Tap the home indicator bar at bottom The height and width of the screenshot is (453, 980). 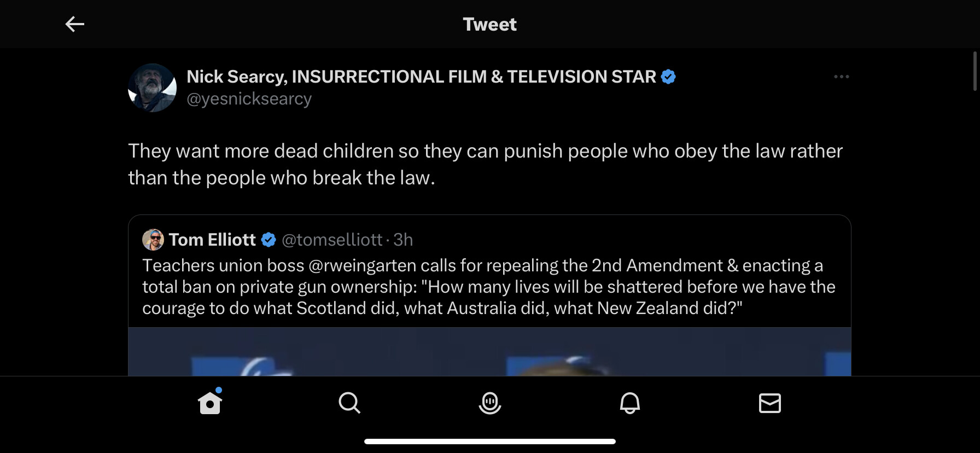pyautogui.click(x=489, y=442)
